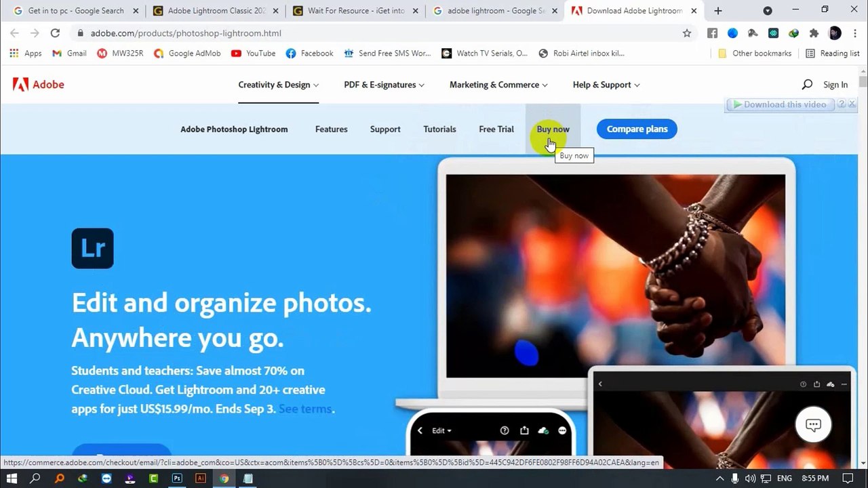This screenshot has width=868, height=488.
Task: Launch Photoshop from the taskbar
Action: click(x=177, y=479)
